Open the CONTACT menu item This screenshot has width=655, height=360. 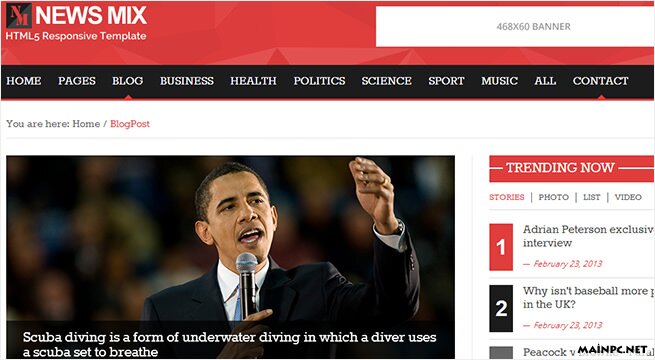click(x=600, y=81)
